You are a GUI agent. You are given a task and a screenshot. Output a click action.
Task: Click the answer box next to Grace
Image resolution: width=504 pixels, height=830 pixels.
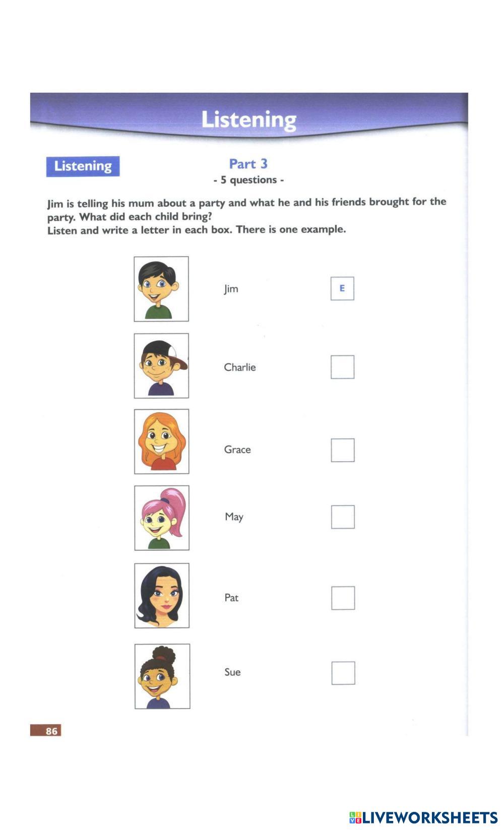point(343,450)
